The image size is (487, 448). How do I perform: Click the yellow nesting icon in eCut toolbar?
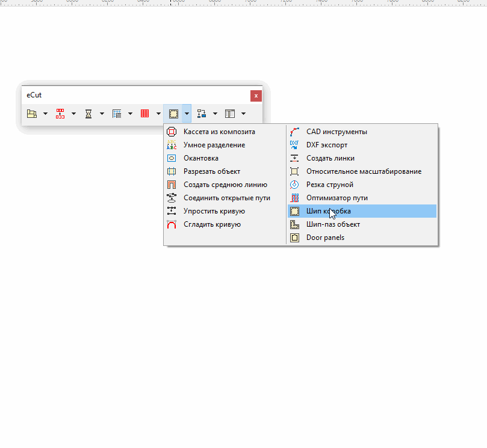[31, 113]
